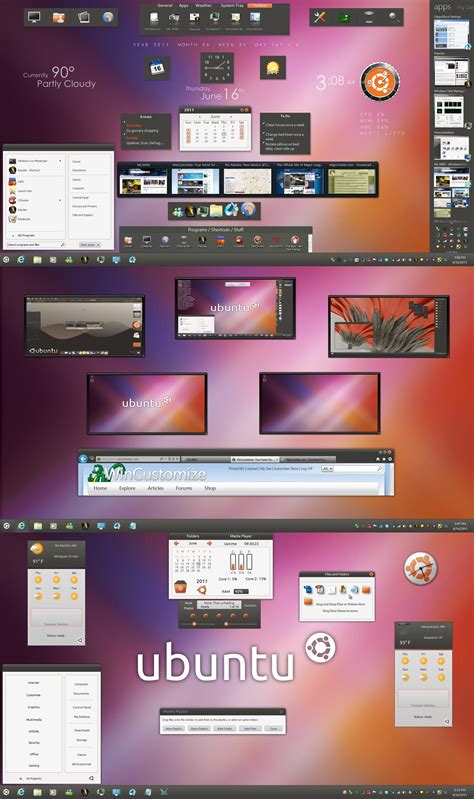Open the first icon in Files and Folders
474x799 pixels.
(307, 590)
